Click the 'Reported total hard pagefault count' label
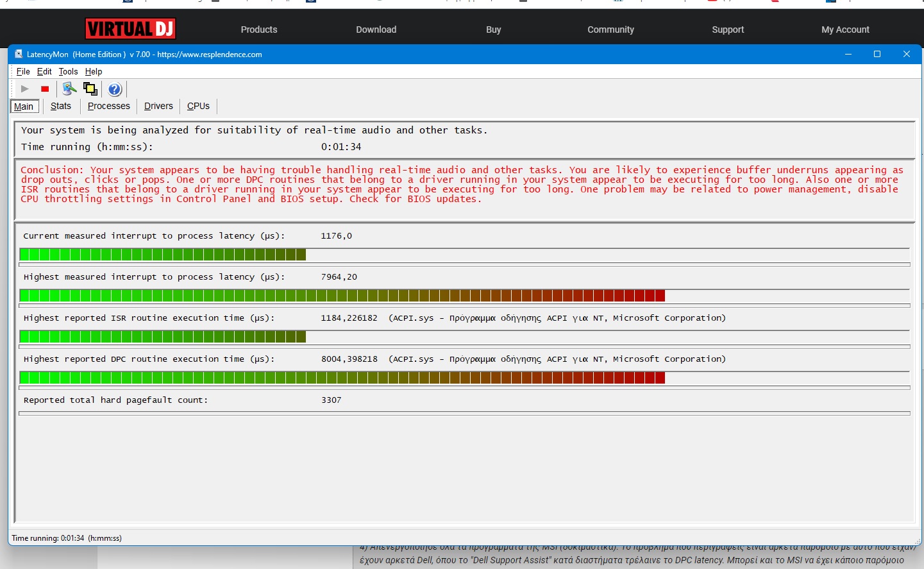 pos(116,400)
